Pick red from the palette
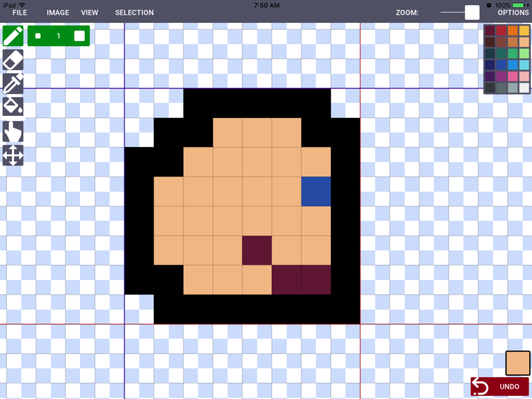The image size is (532, 399). click(x=501, y=31)
